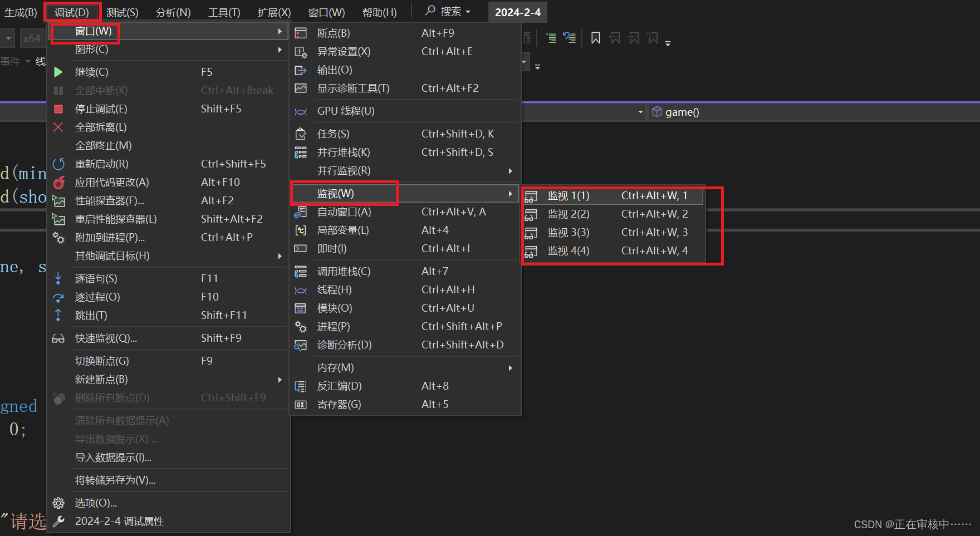Screen dimensions: 980x536
Task: Choose 将转储另存为(V)... entry
Action: coord(168,480)
